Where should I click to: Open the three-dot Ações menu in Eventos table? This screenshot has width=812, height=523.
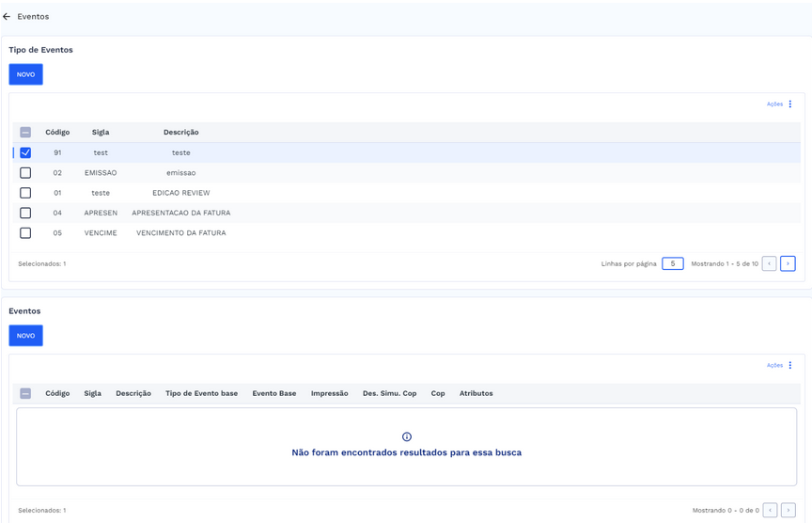coord(790,365)
